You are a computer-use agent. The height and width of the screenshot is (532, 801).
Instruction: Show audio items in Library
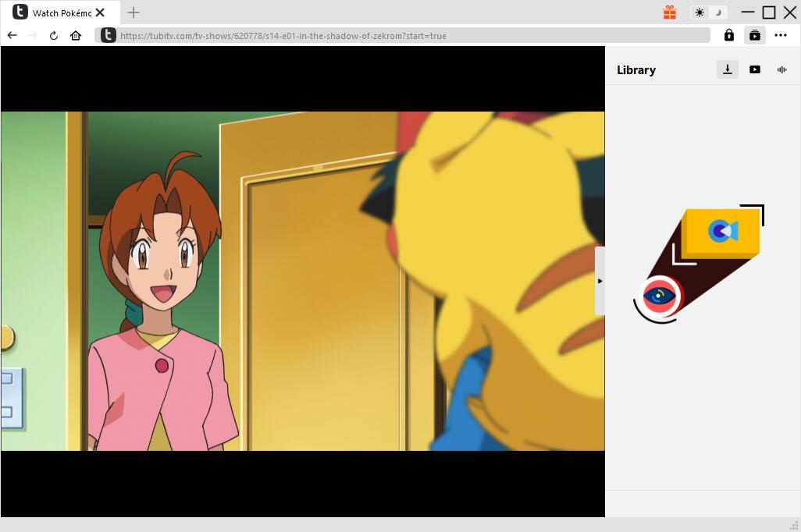(x=781, y=69)
